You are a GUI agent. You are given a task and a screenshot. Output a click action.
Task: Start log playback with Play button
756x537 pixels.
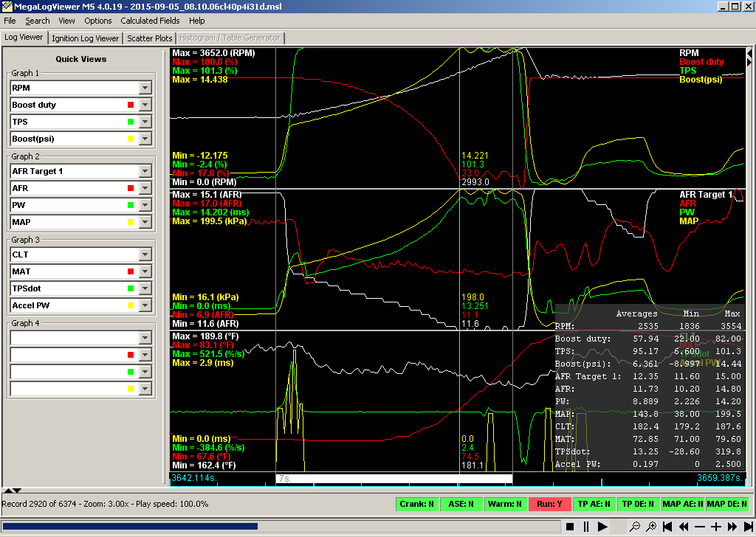pyautogui.click(x=602, y=527)
